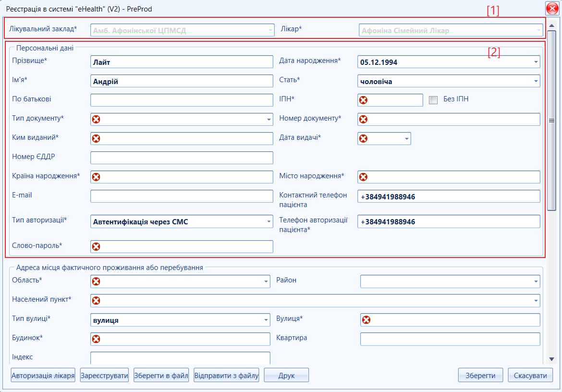This screenshot has width=562, height=392.
Task: Click the error icon in Область field
Action: 96,282
